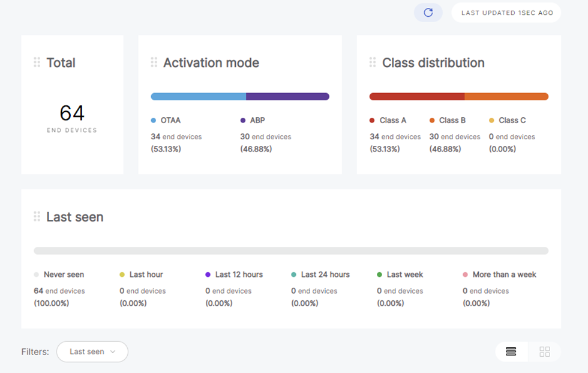Select the ABP legend entry
Screen dimensions: 588x373
[x=253, y=121]
